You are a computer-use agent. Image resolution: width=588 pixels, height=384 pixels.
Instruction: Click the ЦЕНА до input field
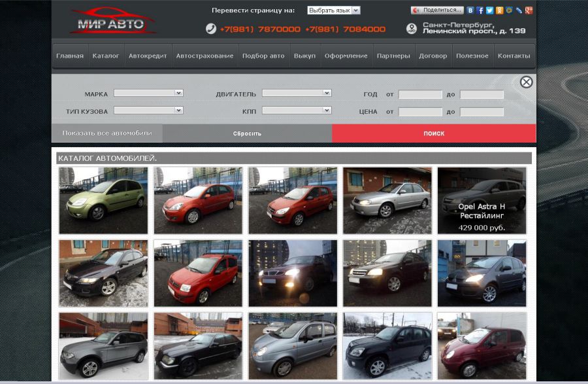482,111
